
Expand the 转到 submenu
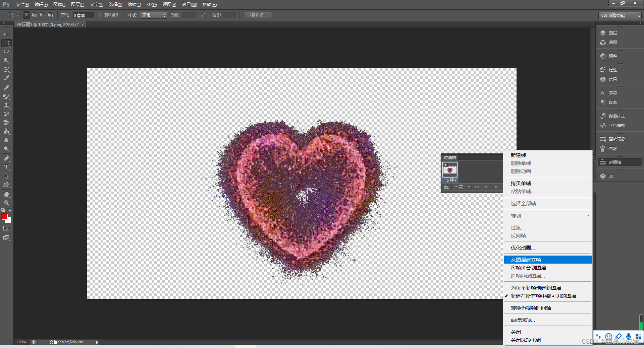click(x=547, y=216)
